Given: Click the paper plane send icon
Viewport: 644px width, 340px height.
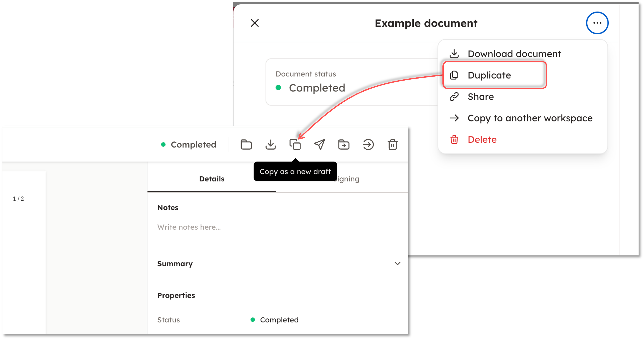Looking at the screenshot, I should 319,145.
